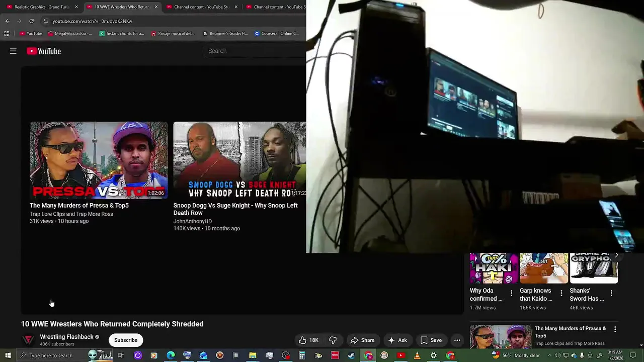Screen dimensions: 644x362
Task: Open options menu for 'Why Oda confirmed' short
Action: pyautogui.click(x=512, y=293)
